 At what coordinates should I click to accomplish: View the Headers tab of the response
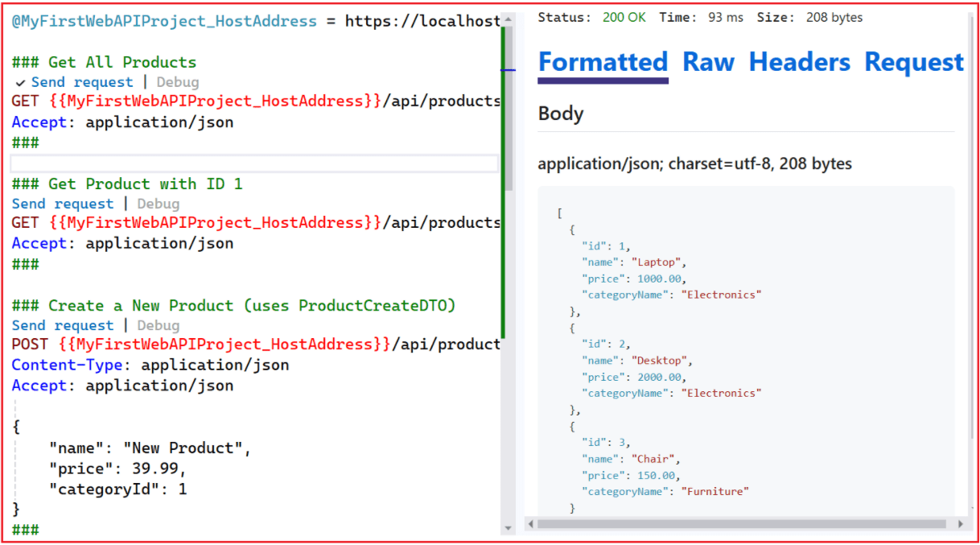point(799,63)
